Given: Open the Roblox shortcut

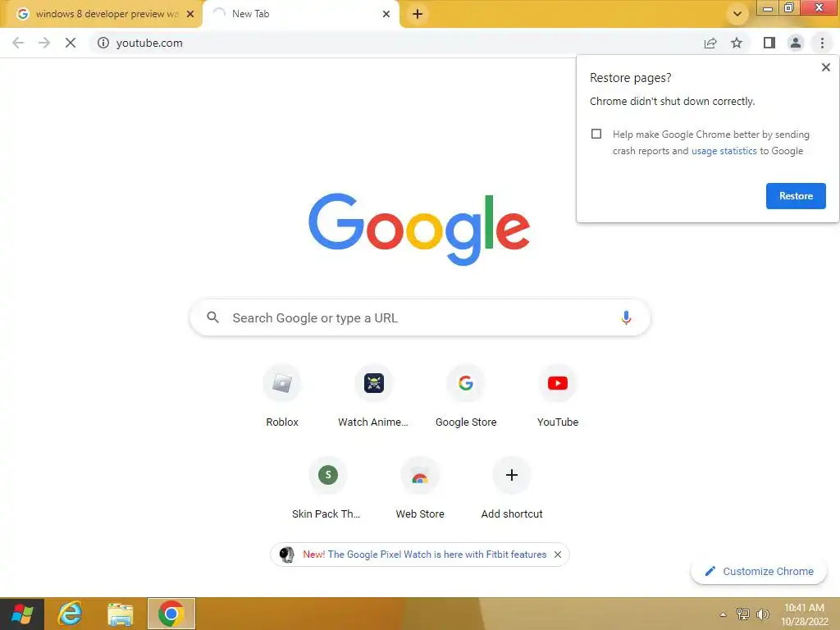Looking at the screenshot, I should click(x=282, y=396).
